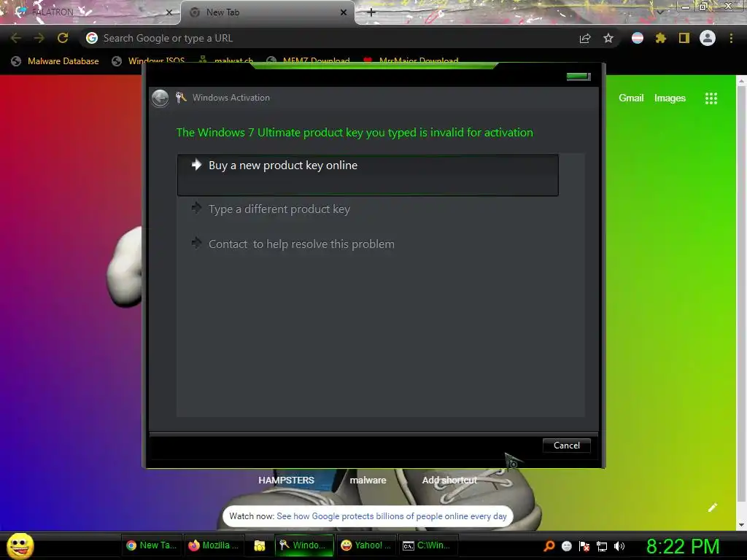Open the HAMPSTERS shortcut

click(x=286, y=480)
